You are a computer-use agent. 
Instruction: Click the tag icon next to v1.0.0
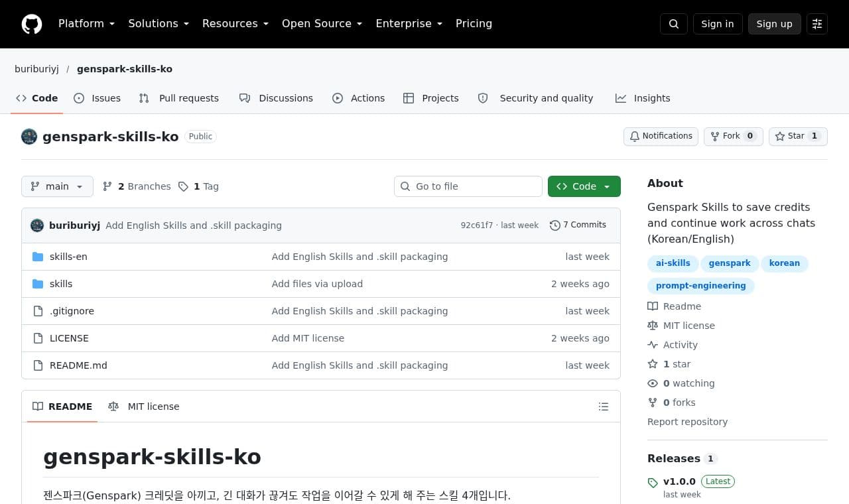pos(653,483)
